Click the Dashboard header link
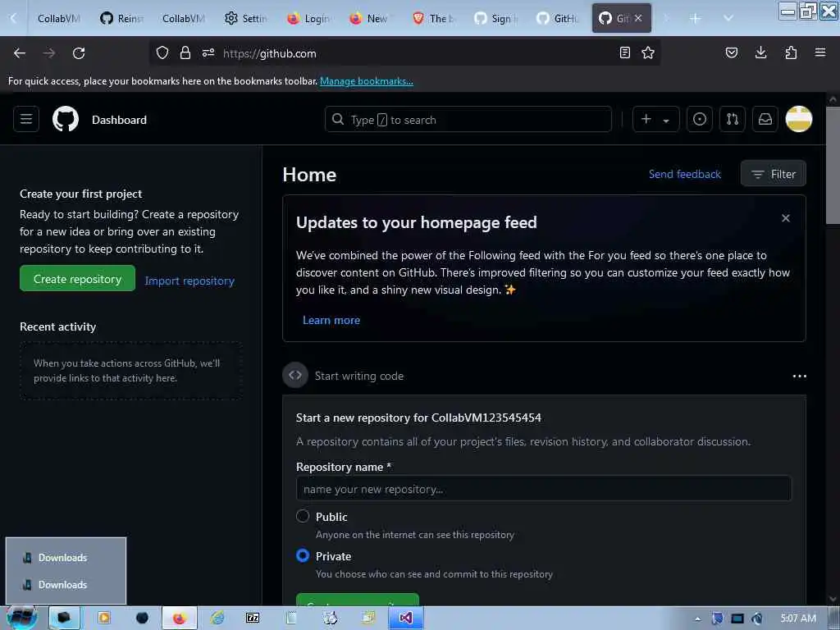This screenshot has height=630, width=840. (x=119, y=120)
